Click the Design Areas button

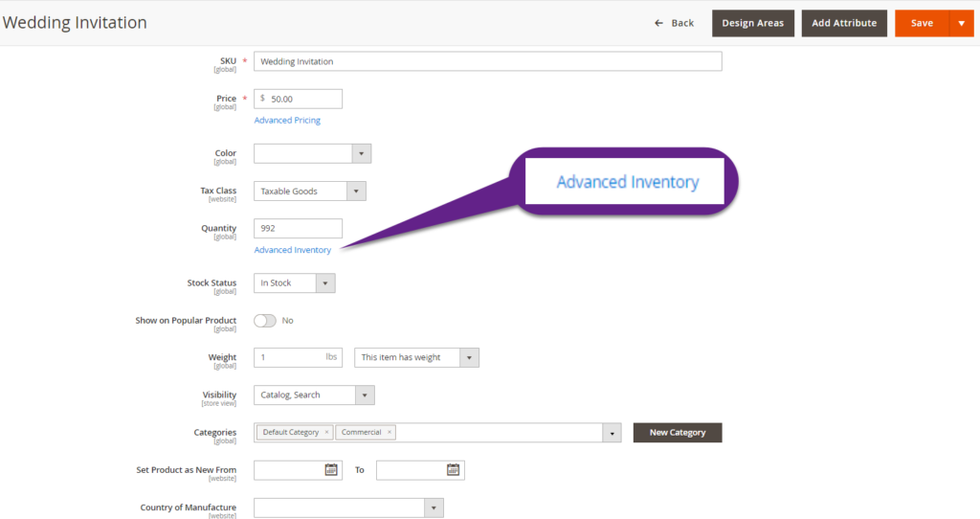coord(752,23)
